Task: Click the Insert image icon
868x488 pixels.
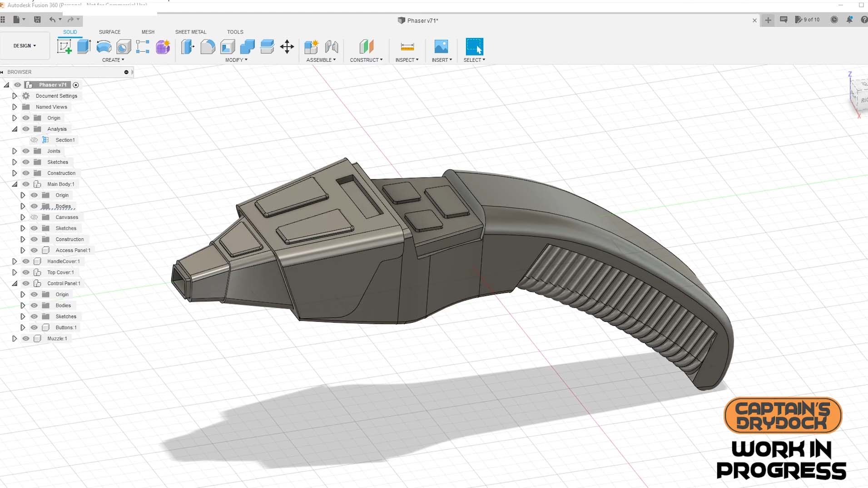Action: point(441,46)
